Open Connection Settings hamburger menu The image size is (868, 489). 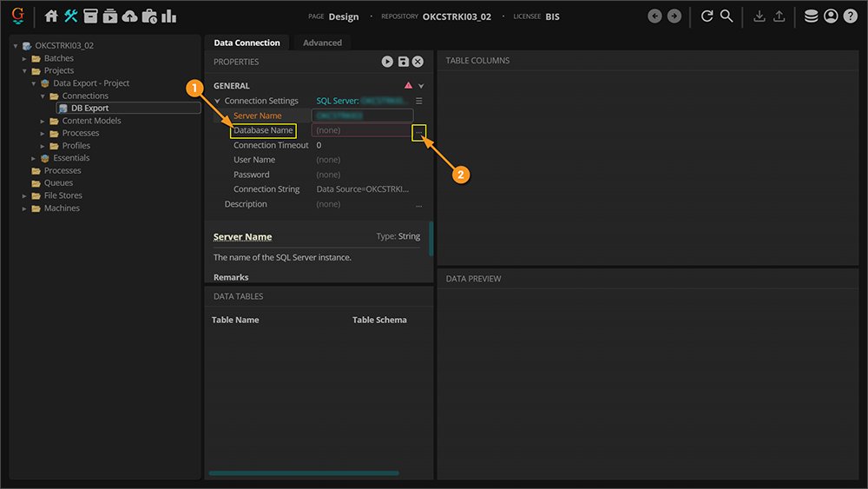tap(419, 101)
